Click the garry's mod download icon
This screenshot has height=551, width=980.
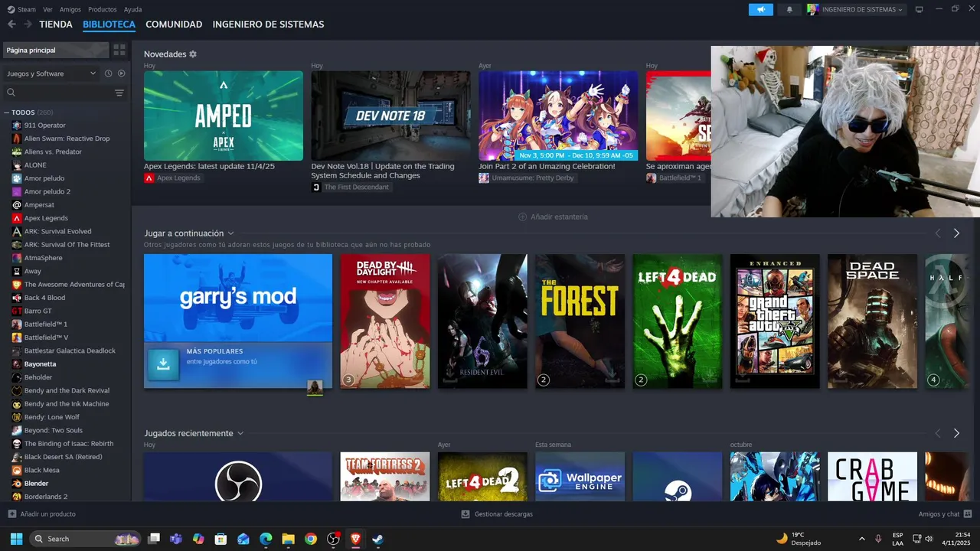pos(163,365)
